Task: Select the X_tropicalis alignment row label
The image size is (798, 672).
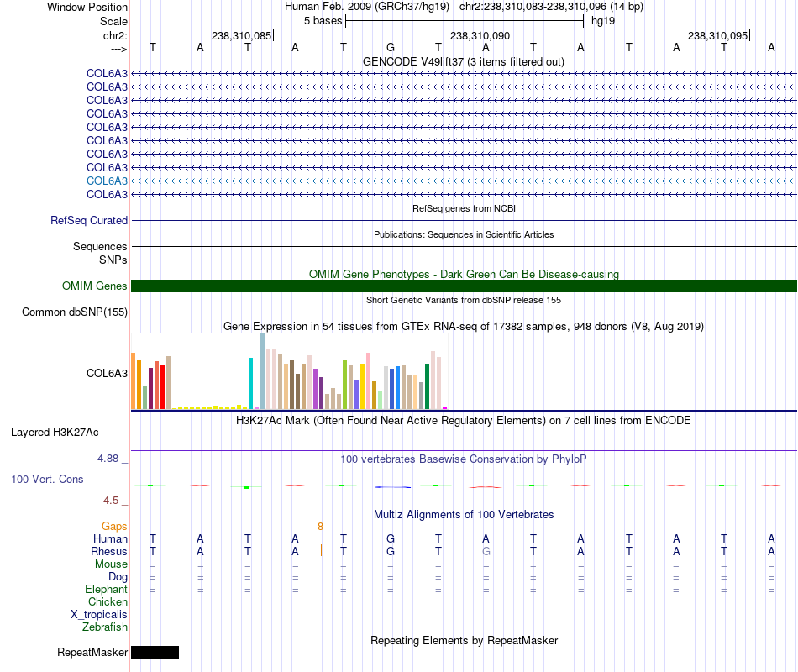Action: click(99, 615)
